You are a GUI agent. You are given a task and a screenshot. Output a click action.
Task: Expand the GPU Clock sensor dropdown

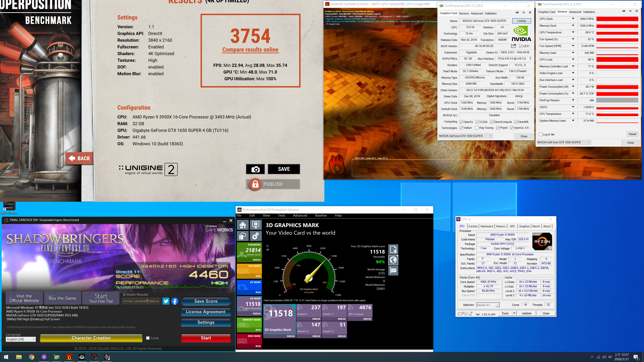pyautogui.click(x=573, y=19)
